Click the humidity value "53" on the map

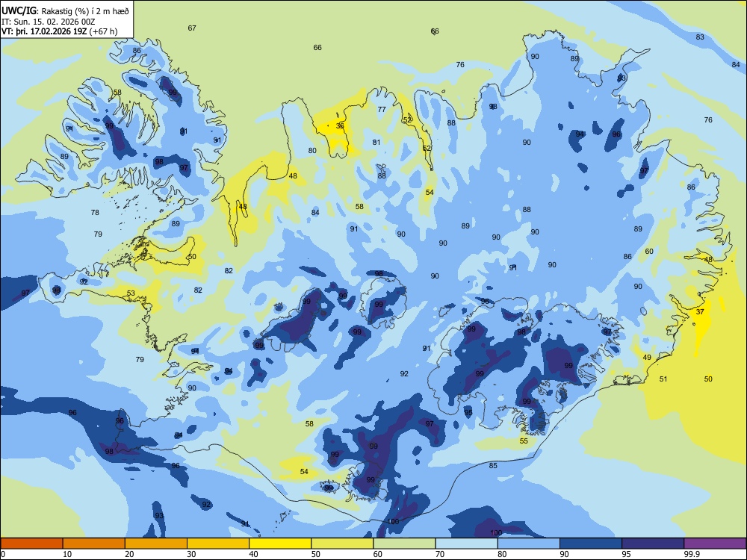point(131,293)
